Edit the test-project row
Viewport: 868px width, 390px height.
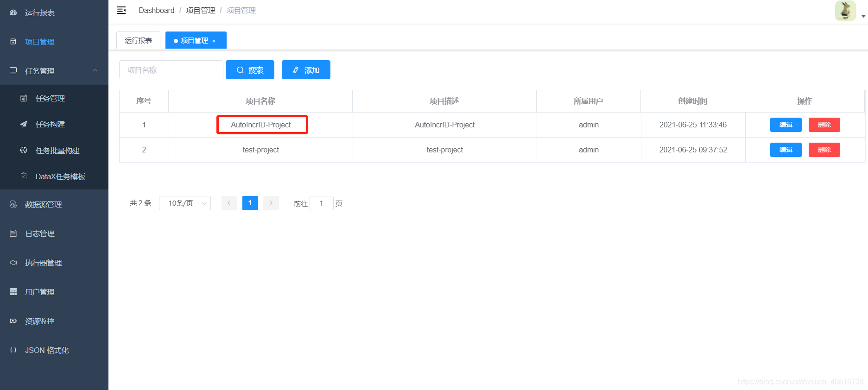(786, 150)
